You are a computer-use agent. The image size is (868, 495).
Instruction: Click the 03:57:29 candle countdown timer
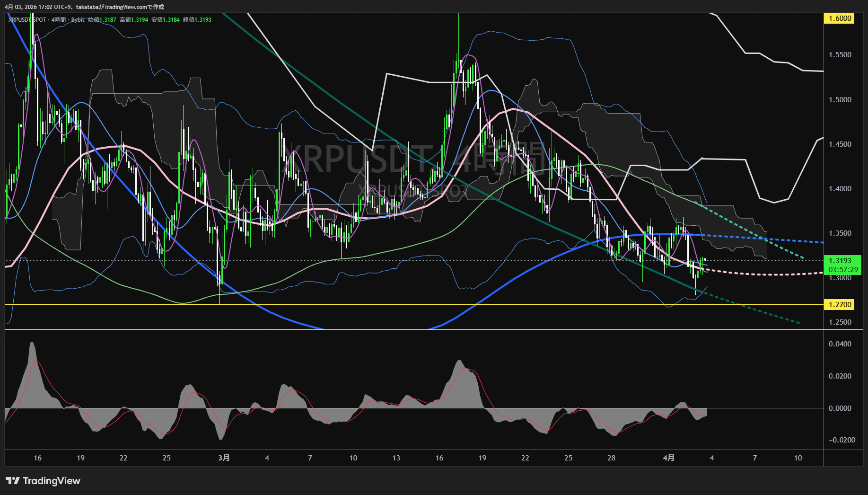pyautogui.click(x=843, y=270)
